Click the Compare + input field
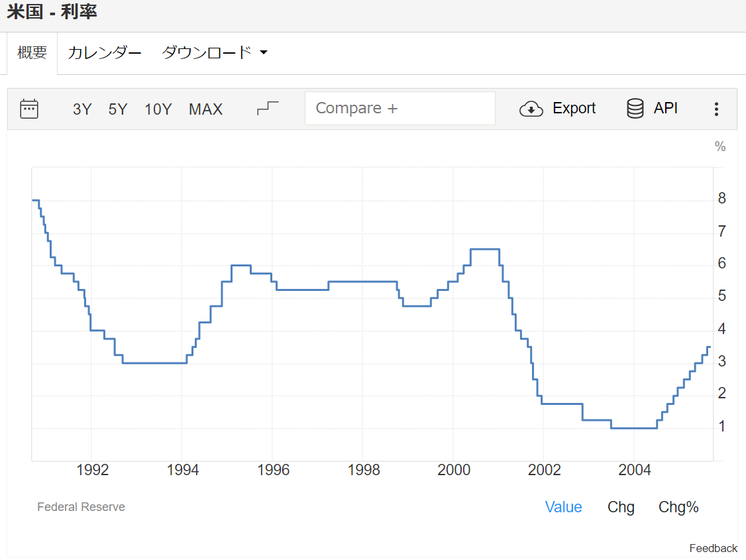This screenshot has height=560, width=746. (x=400, y=109)
